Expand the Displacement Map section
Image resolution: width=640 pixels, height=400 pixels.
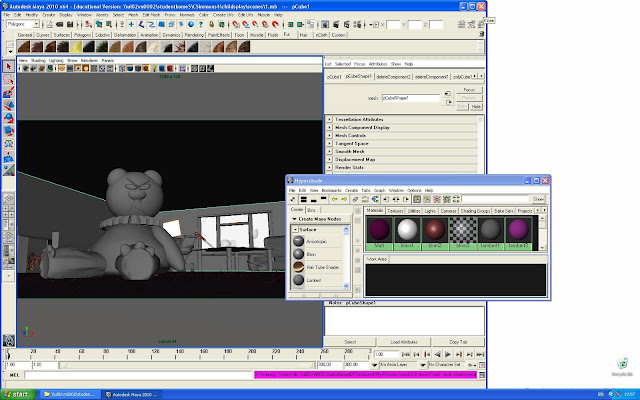click(x=329, y=160)
